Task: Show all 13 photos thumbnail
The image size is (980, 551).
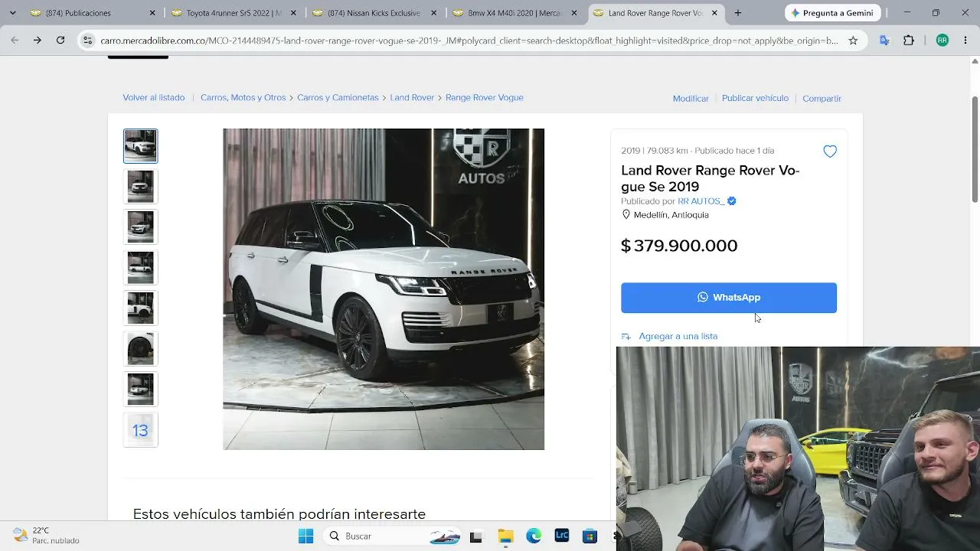Action: [140, 430]
